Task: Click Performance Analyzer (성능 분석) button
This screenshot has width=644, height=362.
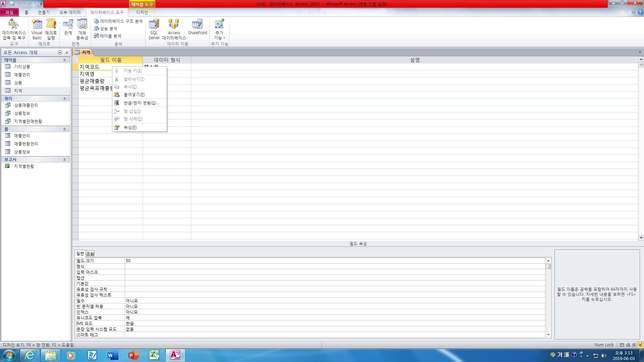Action: (x=108, y=28)
